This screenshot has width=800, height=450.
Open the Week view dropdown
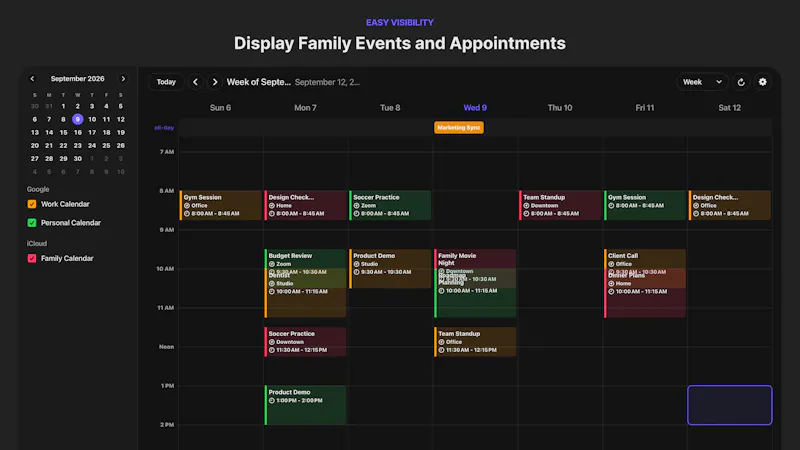pyautogui.click(x=703, y=82)
